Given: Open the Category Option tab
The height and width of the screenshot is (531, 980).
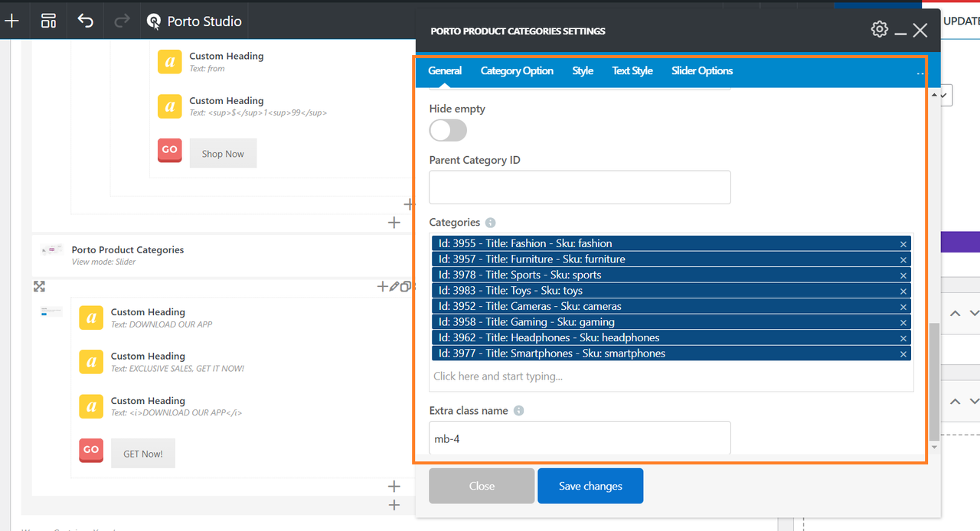Looking at the screenshot, I should [x=517, y=70].
